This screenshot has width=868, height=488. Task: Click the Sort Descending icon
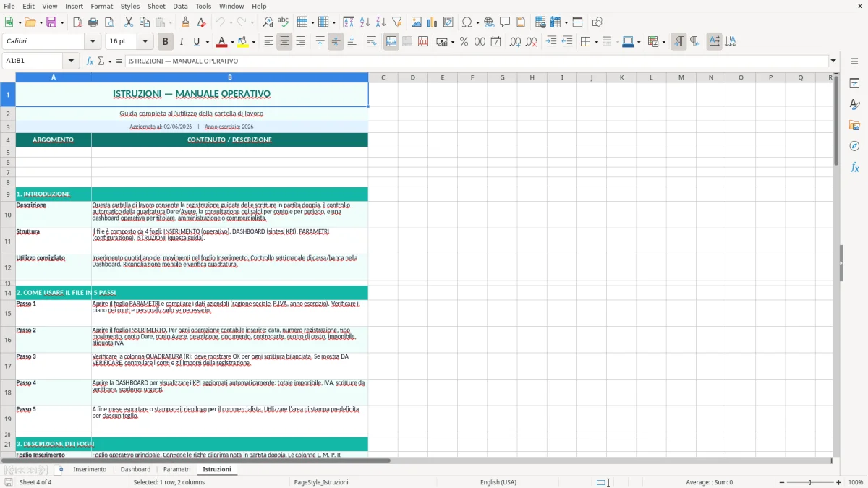click(381, 22)
